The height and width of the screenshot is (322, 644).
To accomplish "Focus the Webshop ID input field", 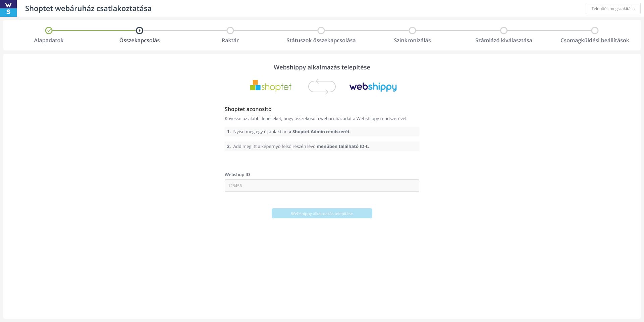I will (322, 185).
